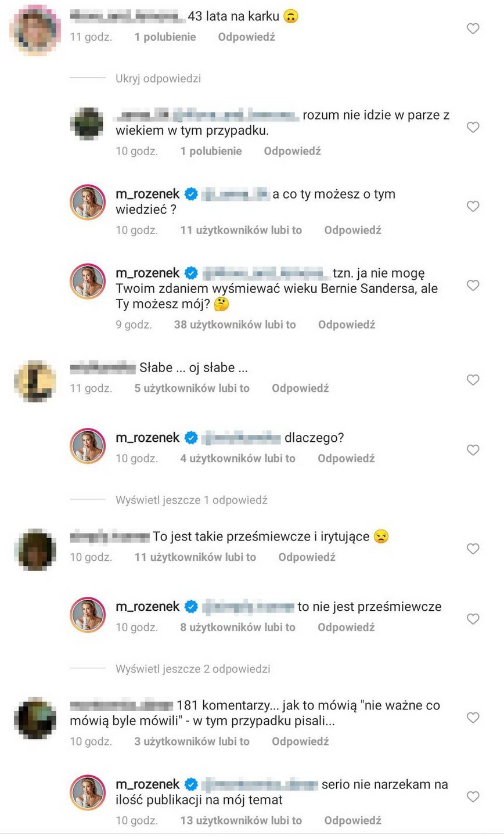Collapse replies via "Ukryj odpowiedzi"
The width and height of the screenshot is (504, 836).
[157, 78]
